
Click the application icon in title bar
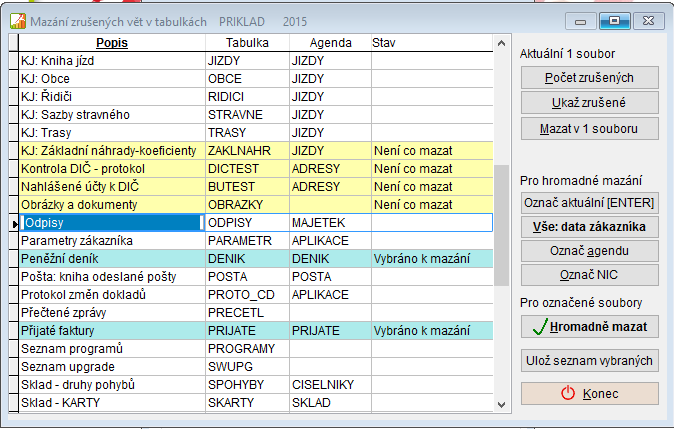pyautogui.click(x=18, y=21)
